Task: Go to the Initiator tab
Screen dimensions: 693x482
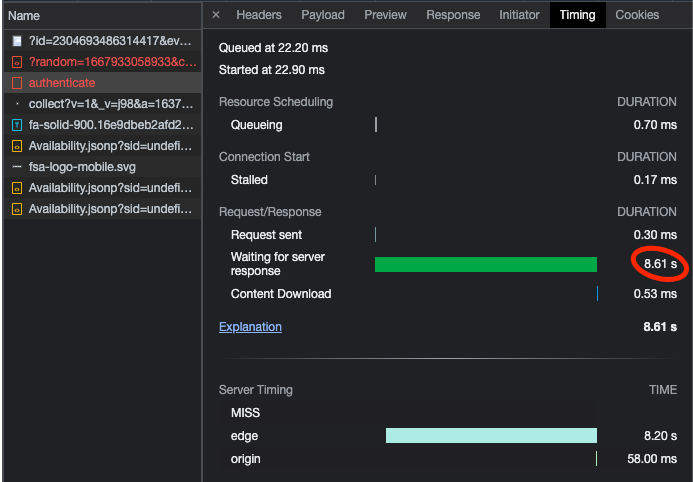Action: (x=519, y=15)
